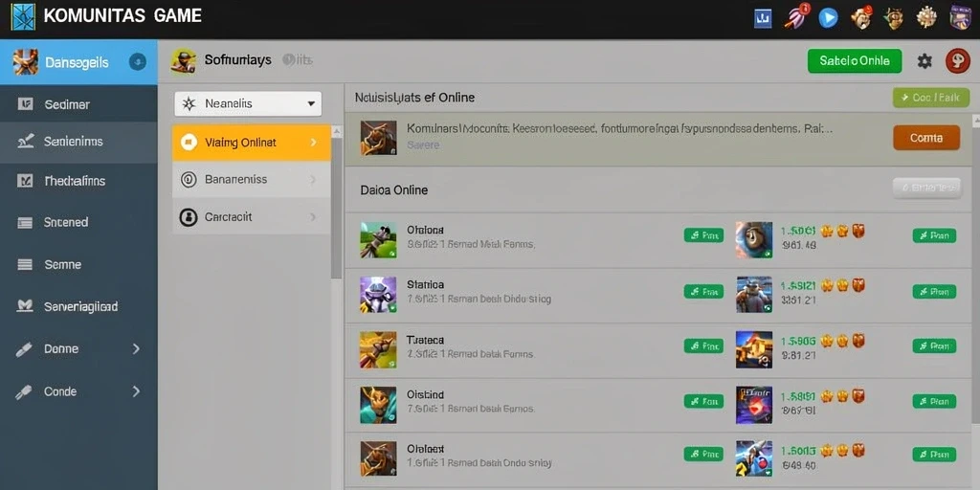Click the icon next to Thedhalfinns
The width and height of the screenshot is (980, 490).
coord(25,181)
